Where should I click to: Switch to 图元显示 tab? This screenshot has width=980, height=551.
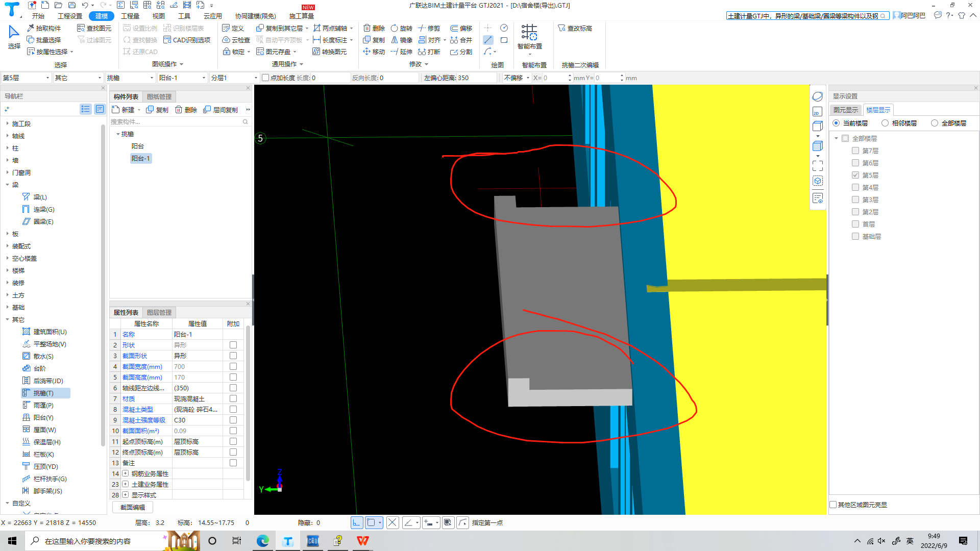846,110
